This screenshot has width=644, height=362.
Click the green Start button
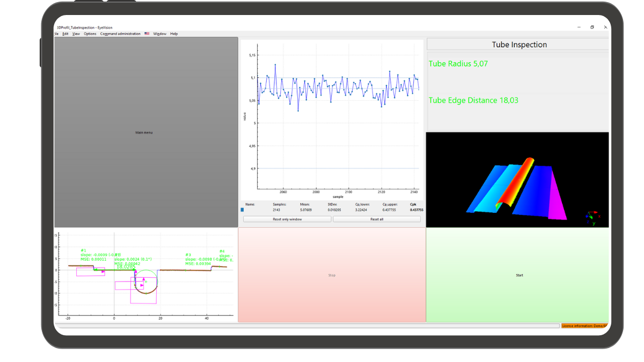tap(519, 275)
